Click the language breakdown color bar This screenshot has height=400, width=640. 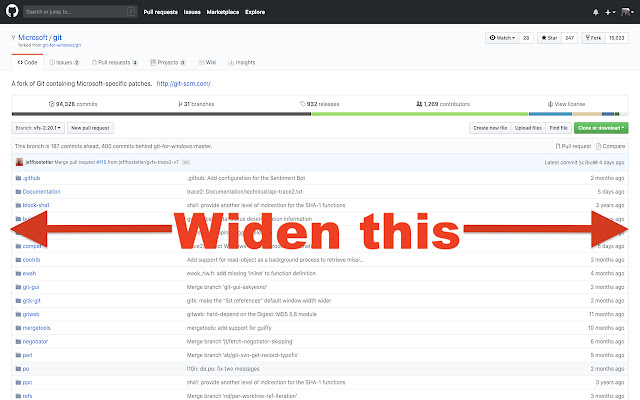[320, 114]
